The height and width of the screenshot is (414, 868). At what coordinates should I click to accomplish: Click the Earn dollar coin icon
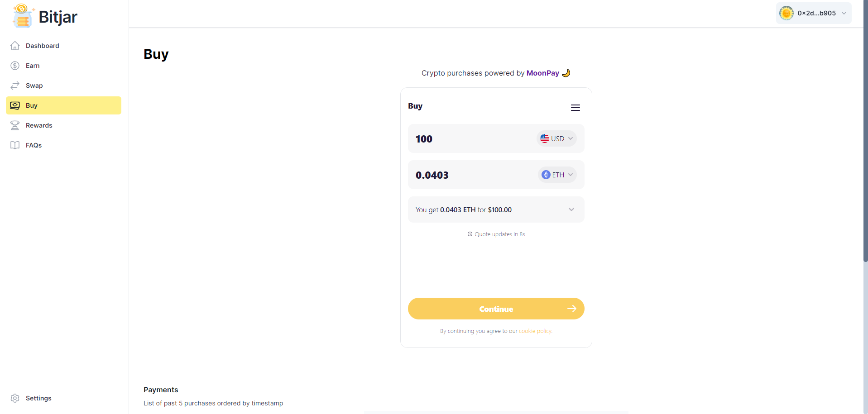pos(15,66)
